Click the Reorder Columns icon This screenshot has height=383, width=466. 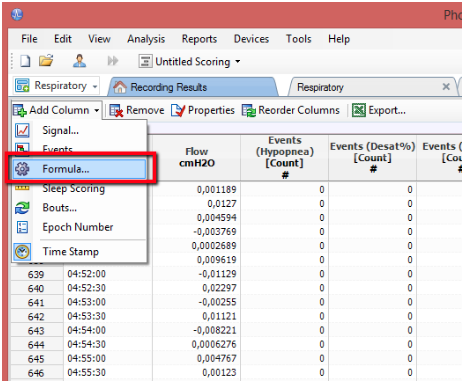[x=249, y=110]
